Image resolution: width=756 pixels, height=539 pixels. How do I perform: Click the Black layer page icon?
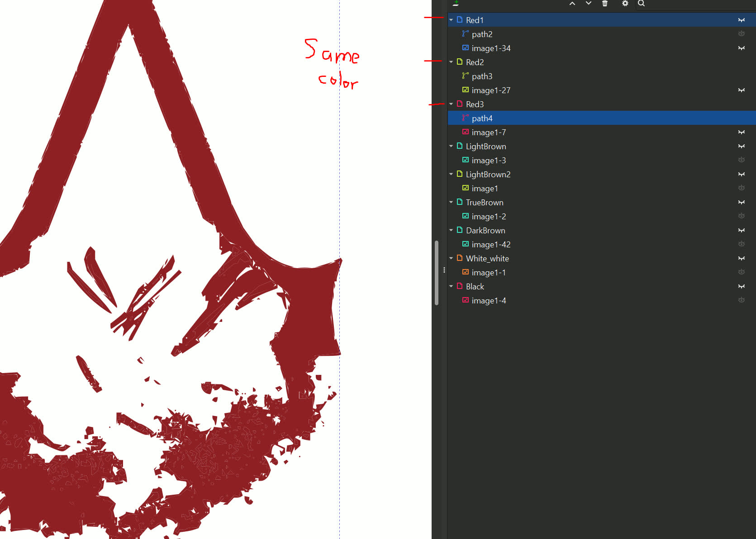[460, 286]
